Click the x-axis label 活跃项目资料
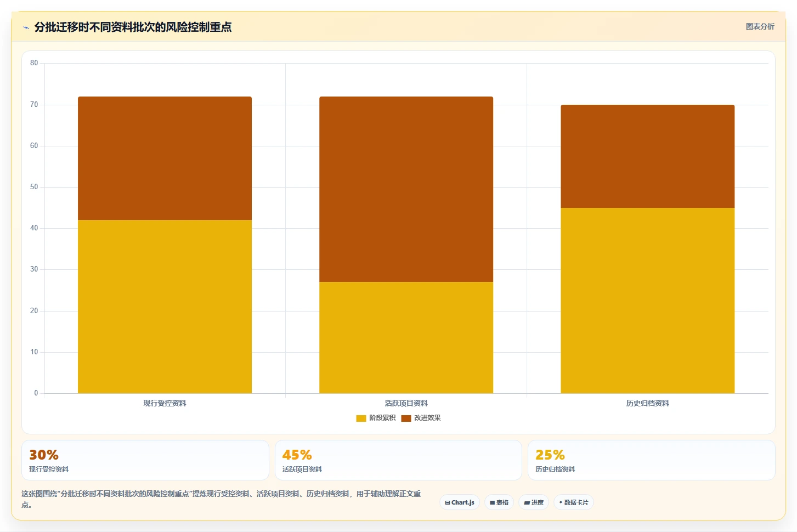Screen dimensions: 797x532 pyautogui.click(x=406, y=403)
